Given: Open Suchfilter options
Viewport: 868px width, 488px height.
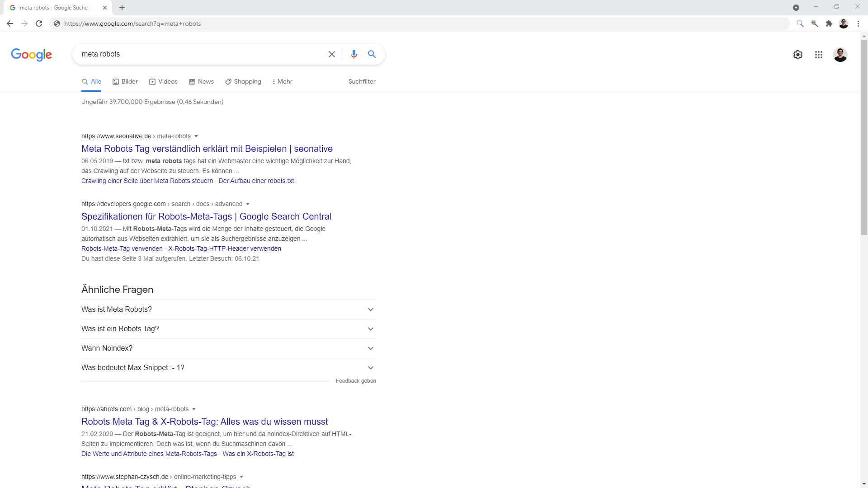Looking at the screenshot, I should point(362,81).
